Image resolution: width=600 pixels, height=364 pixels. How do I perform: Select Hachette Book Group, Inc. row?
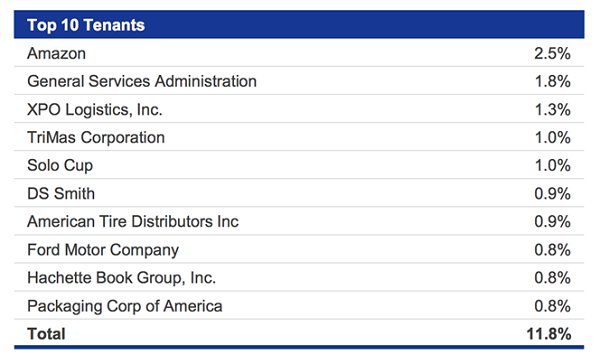pos(299,277)
